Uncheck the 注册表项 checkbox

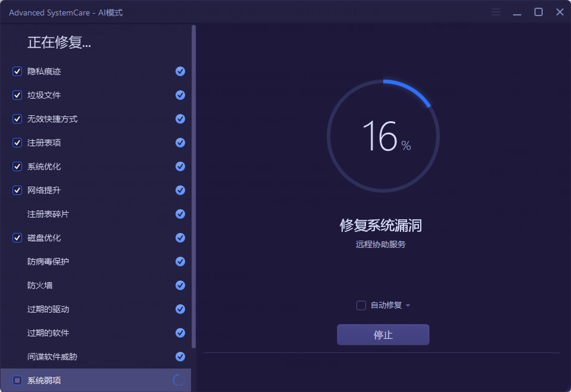click(17, 143)
